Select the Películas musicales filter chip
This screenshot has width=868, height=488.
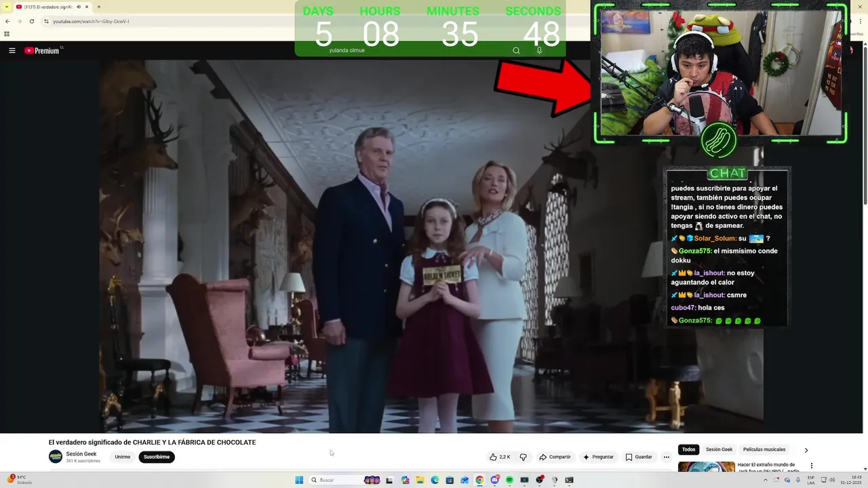[x=764, y=449]
